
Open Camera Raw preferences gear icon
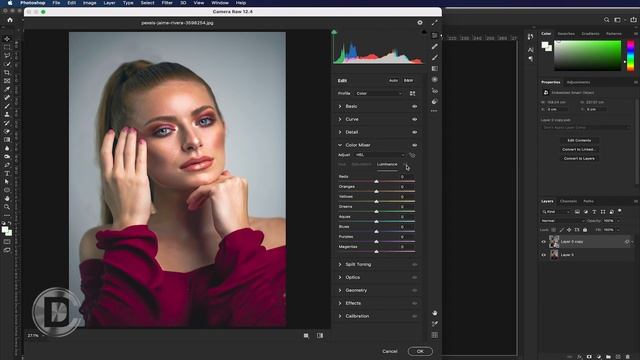click(420, 23)
